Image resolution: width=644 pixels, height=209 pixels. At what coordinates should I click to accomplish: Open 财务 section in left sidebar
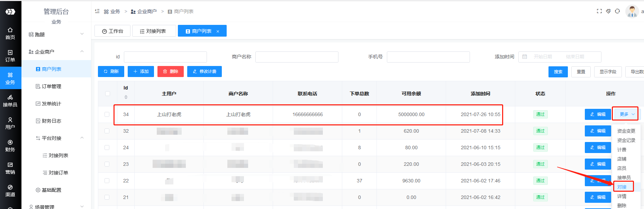point(10,146)
